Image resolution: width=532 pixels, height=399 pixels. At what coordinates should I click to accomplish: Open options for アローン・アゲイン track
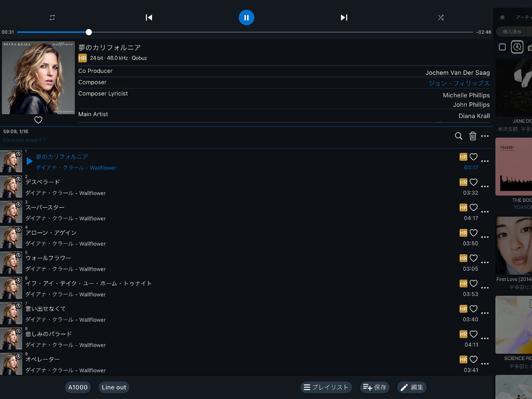485,237
